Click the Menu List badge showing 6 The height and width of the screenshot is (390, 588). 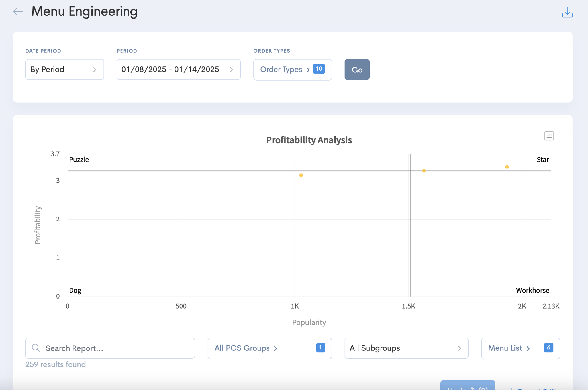[548, 348]
